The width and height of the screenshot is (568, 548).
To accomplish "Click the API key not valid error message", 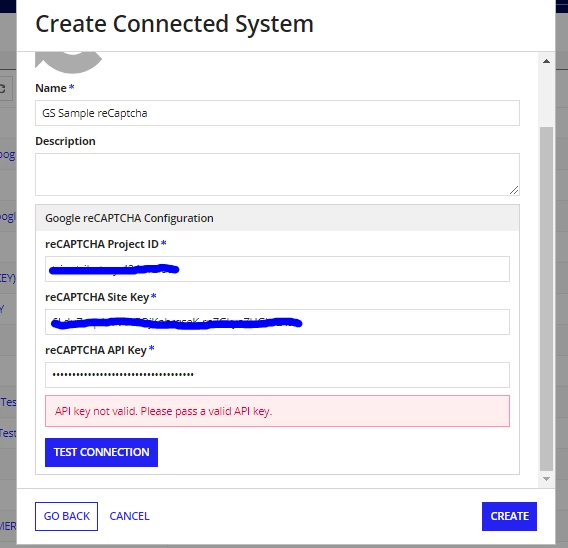I will [277, 411].
